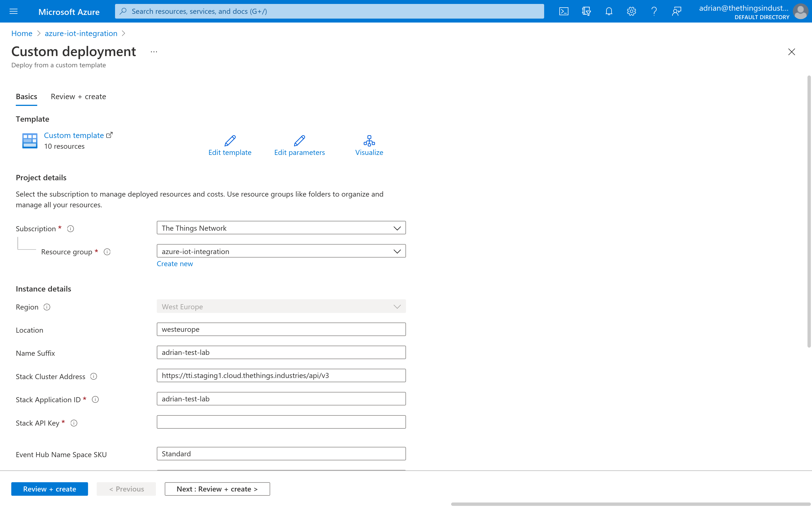The image size is (812, 507).
Task: Click the feedback smiley face icon
Action: click(676, 10)
